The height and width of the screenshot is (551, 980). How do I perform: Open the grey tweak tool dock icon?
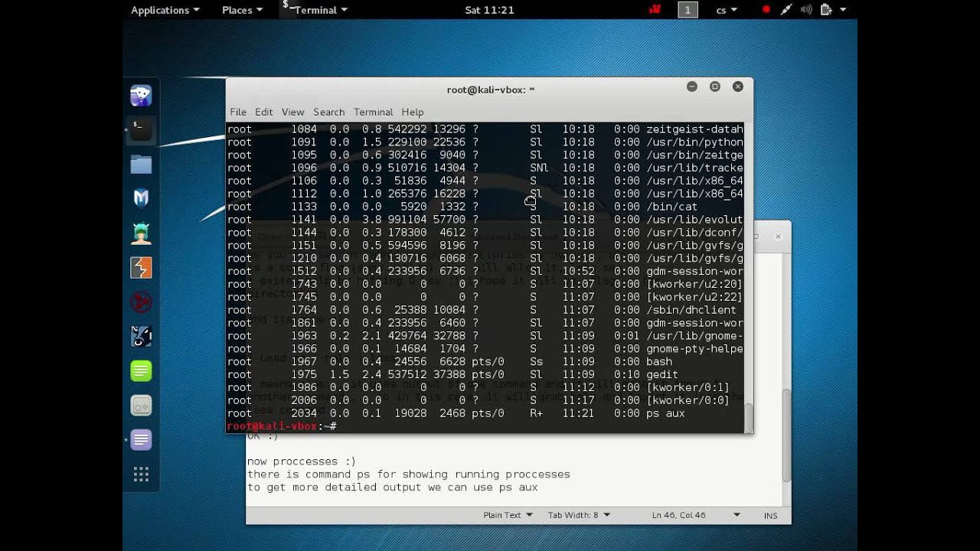(x=141, y=406)
